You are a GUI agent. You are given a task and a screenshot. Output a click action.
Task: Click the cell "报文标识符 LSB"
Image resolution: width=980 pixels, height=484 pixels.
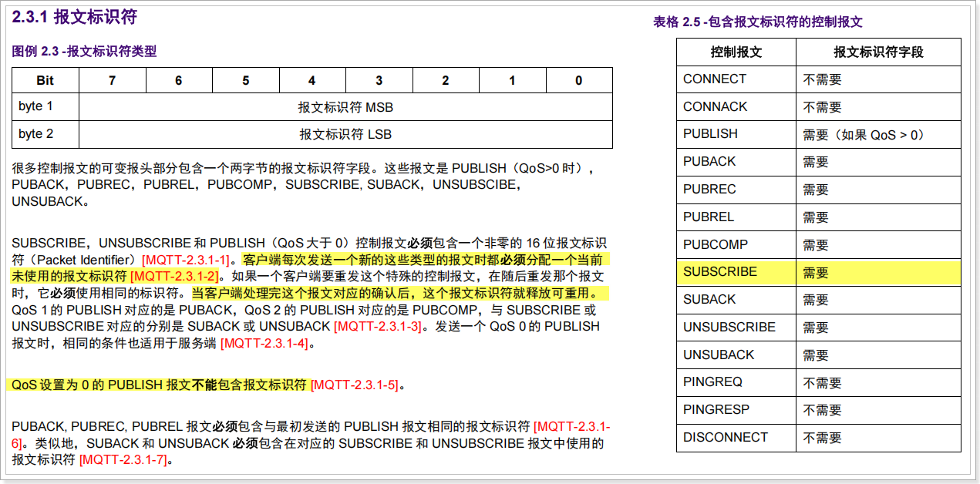[345, 134]
